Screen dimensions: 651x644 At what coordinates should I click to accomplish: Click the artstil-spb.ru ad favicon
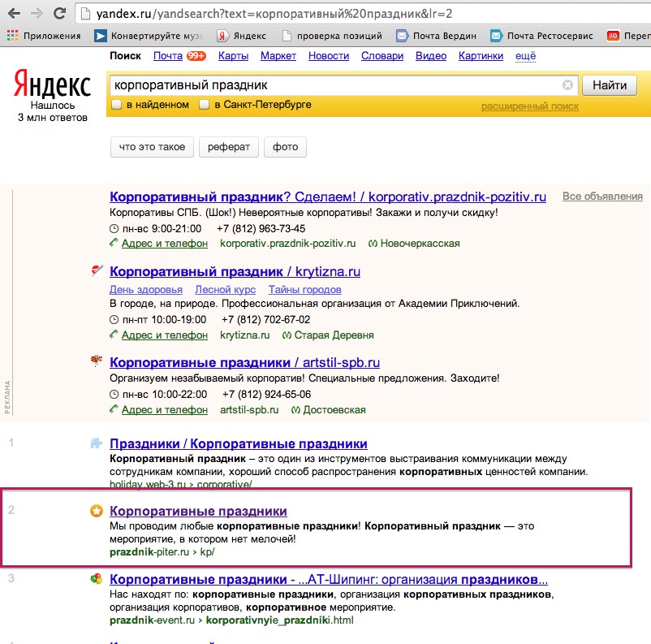97,361
